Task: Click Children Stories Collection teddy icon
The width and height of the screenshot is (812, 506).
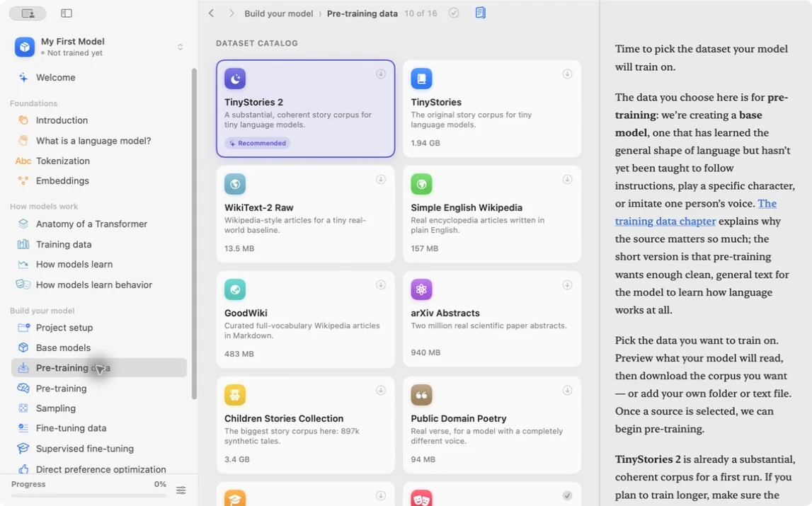Action: pyautogui.click(x=235, y=395)
